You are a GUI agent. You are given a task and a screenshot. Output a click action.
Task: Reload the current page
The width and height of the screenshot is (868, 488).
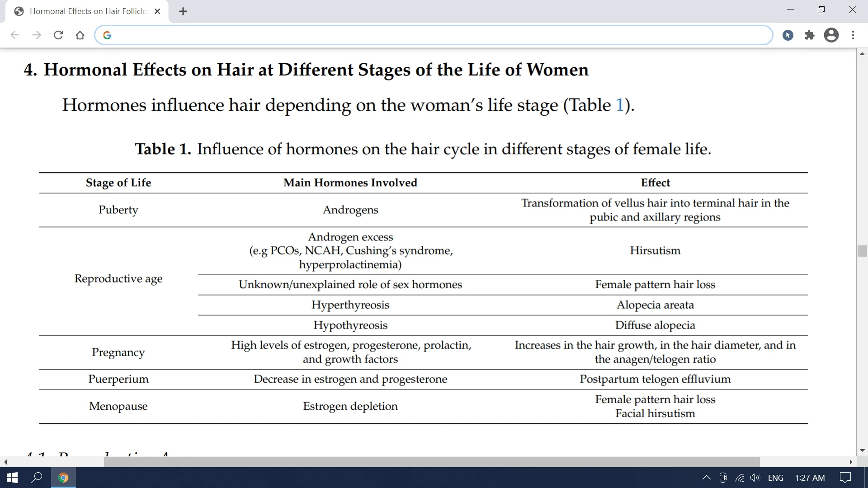pos(58,35)
